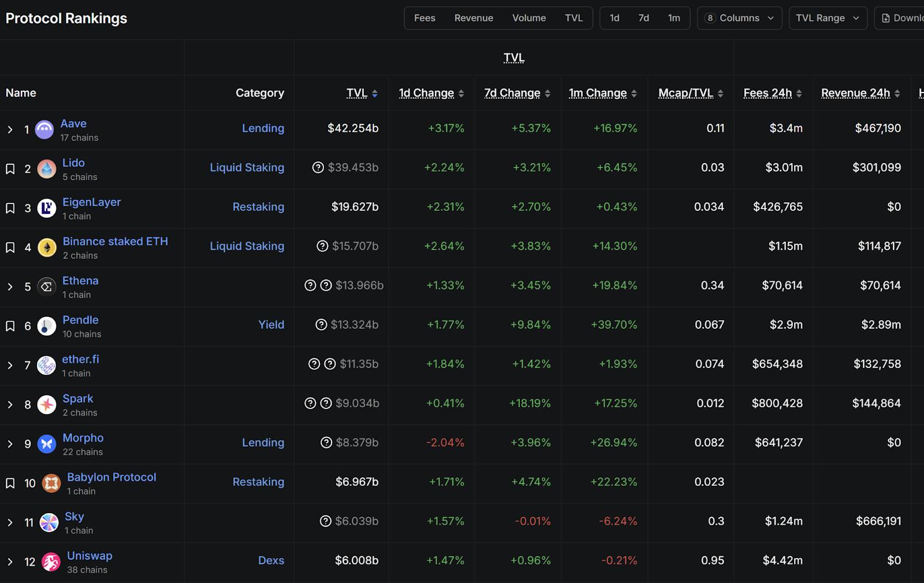Viewport: 924px width, 583px height.
Task: Sort by the Fees 24h column header
Action: [x=767, y=93]
